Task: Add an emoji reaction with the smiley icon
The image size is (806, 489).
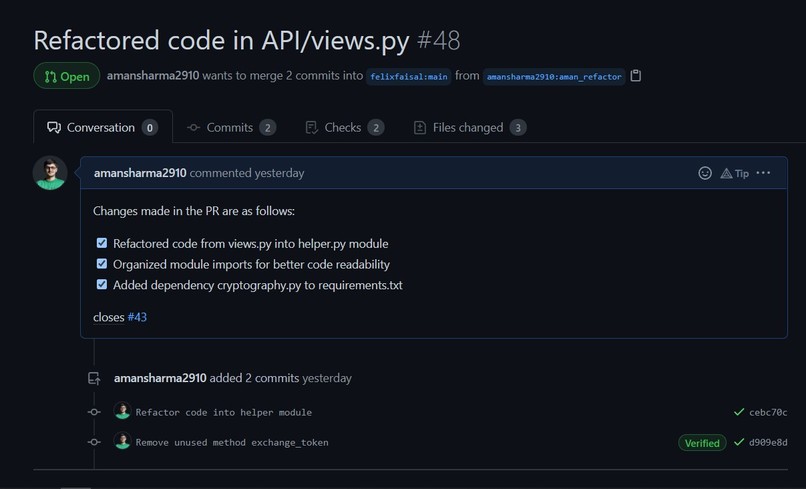Action: pos(705,173)
